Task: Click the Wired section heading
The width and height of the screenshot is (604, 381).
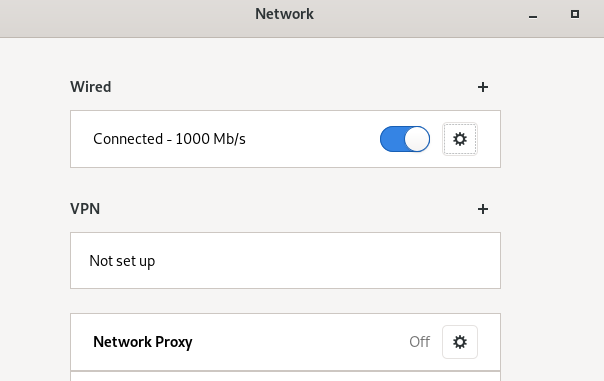Action: click(x=91, y=87)
